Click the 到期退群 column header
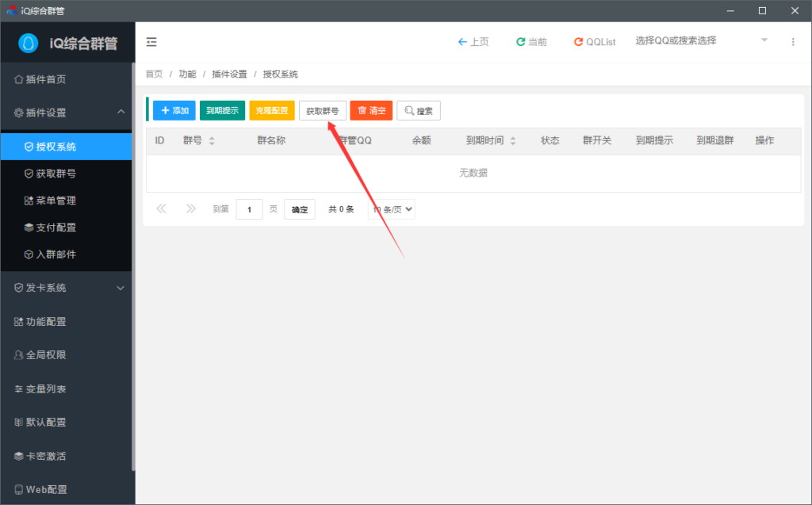812x505 pixels. click(x=715, y=140)
